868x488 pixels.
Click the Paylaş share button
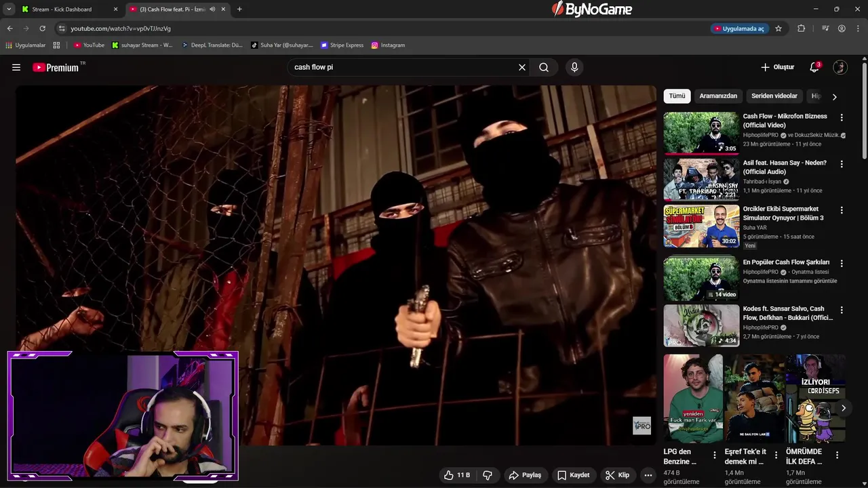[525, 475]
